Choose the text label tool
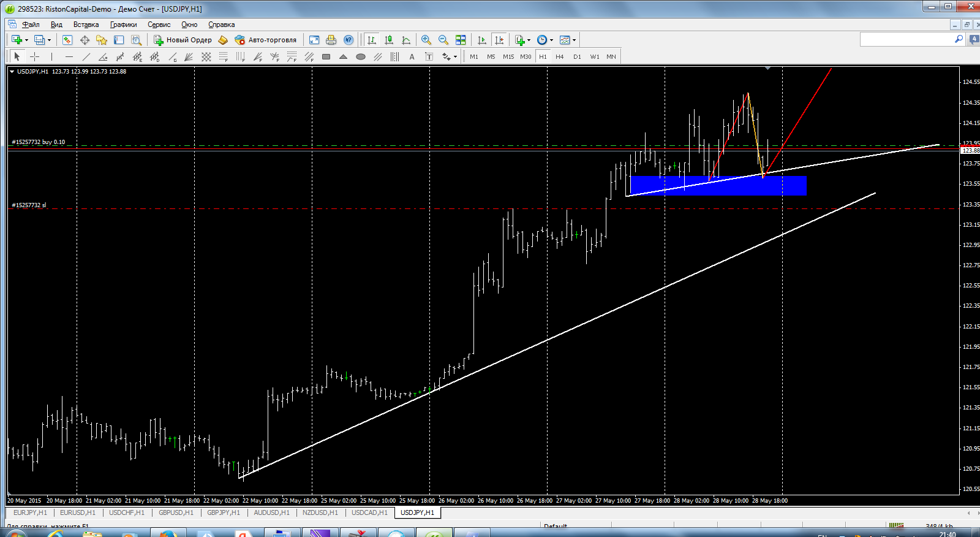 tap(429, 56)
